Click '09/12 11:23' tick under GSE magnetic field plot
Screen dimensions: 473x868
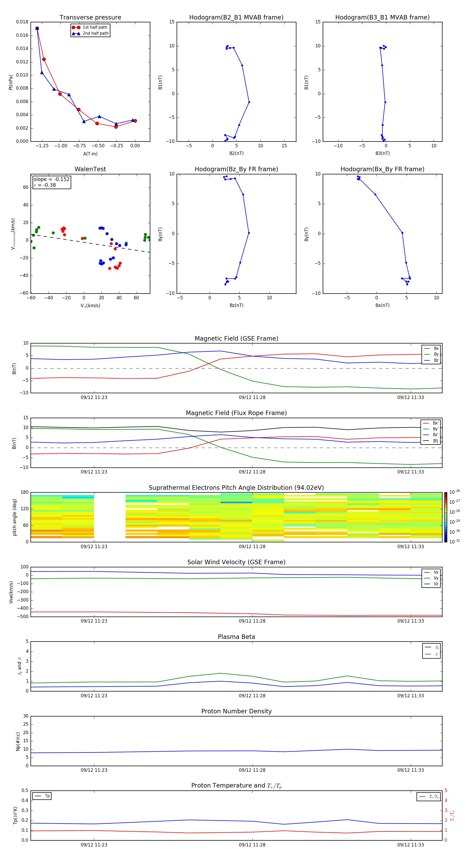point(94,397)
